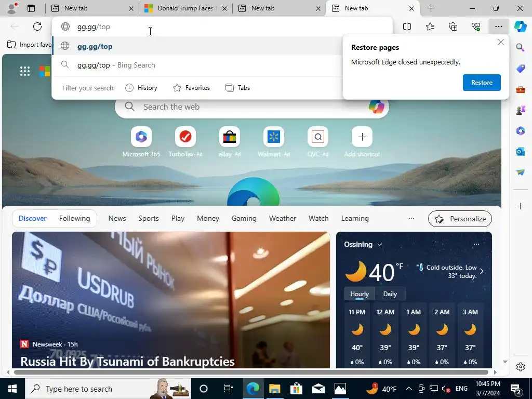Open sidebar Drop paper-plane icon
Viewport: 532px width, 399px height.
(520, 172)
